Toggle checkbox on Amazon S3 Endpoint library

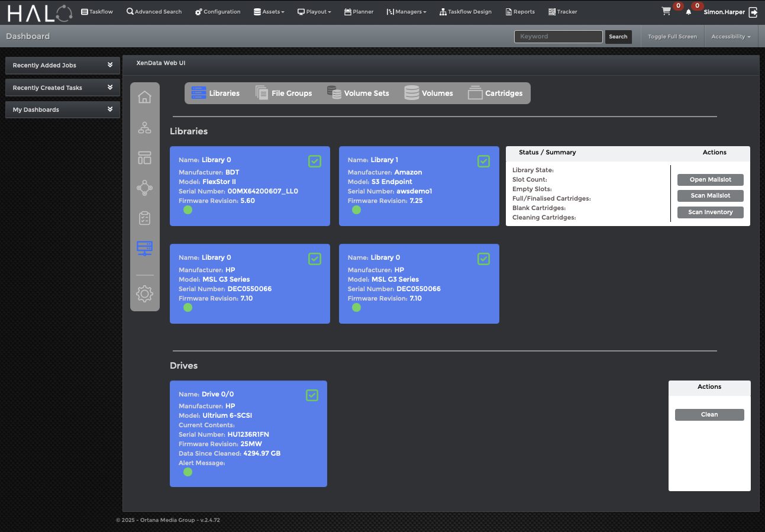[483, 161]
